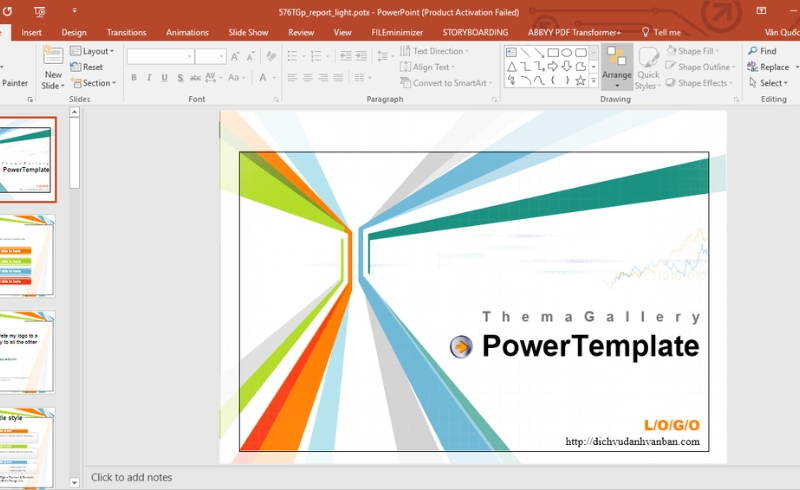This screenshot has height=490, width=800.
Task: Toggle text Shadow formatting
Action: pos(180,78)
